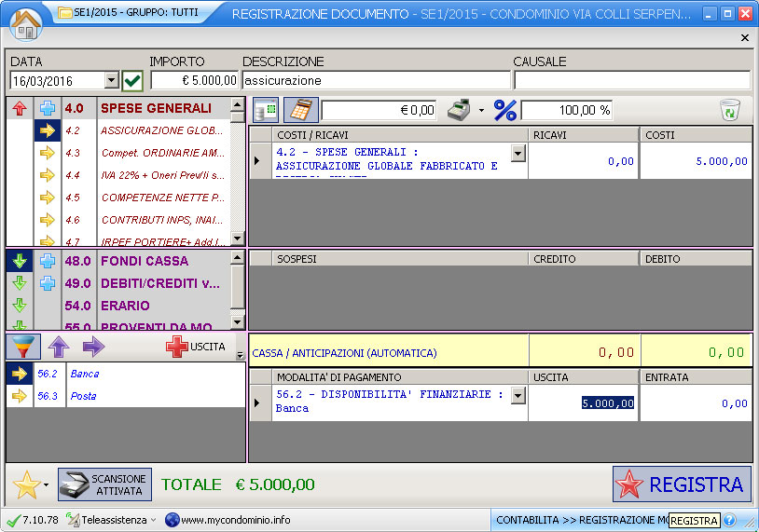Click the recycle bin delete icon

point(729,110)
